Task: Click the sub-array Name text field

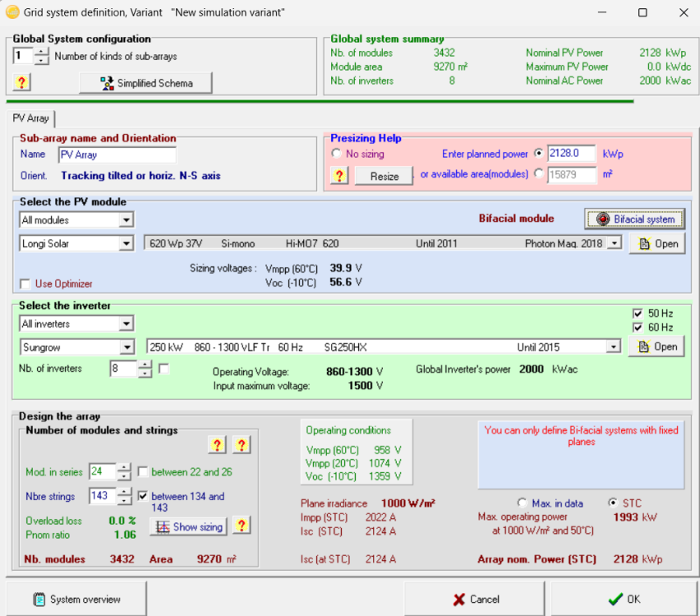Action: (117, 154)
